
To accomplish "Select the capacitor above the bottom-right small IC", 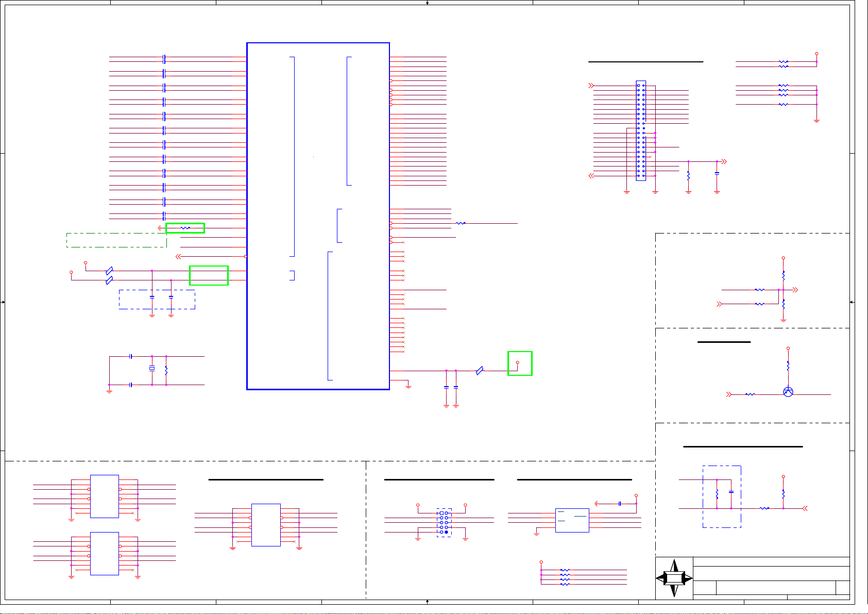I will point(620,503).
